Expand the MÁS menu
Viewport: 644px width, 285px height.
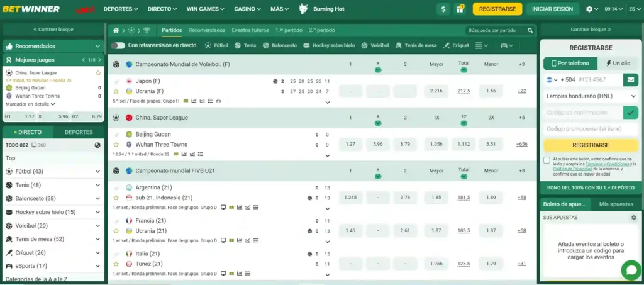click(x=280, y=9)
